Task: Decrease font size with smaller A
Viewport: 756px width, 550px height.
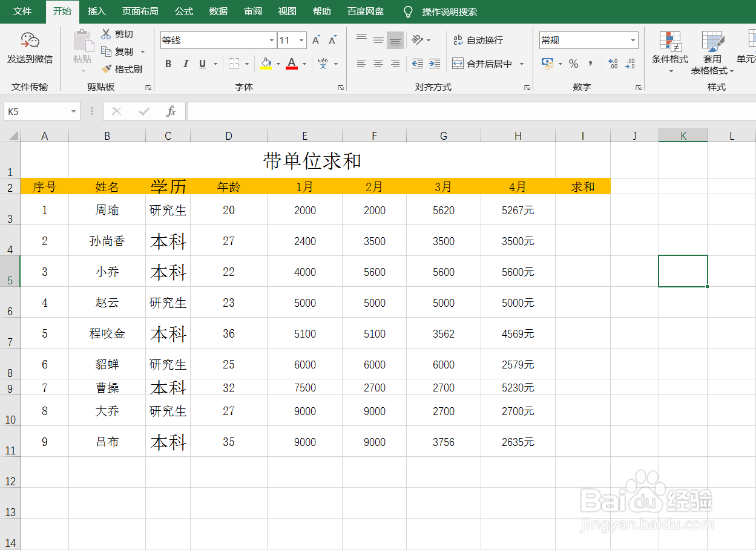Action: click(332, 41)
